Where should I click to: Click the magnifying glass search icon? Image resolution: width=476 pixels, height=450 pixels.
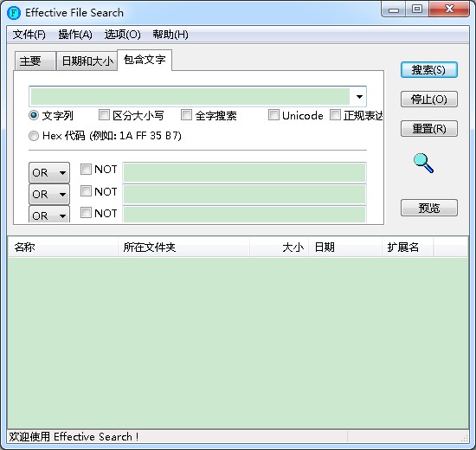423,163
